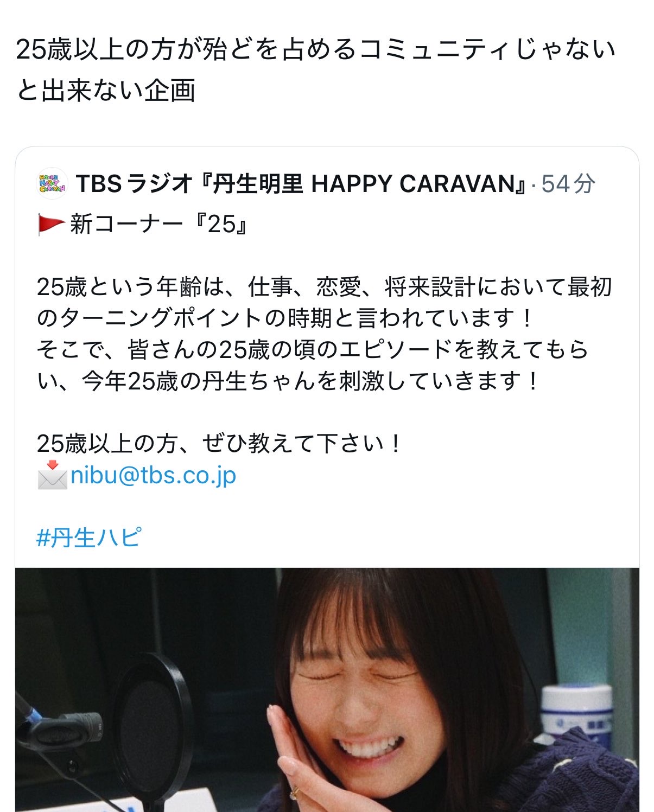Open the 54分 timestamp of the quoted tweet
Screen dimensions: 654x812
(x=568, y=184)
